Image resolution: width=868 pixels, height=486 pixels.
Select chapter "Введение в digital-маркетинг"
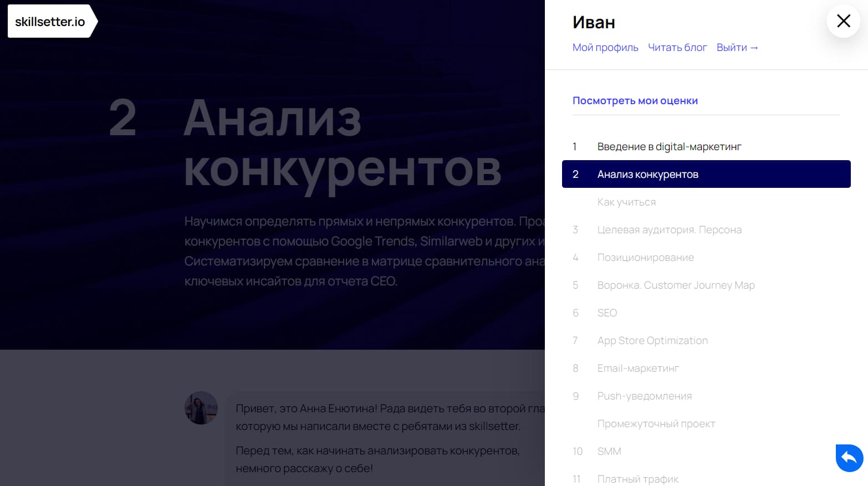(669, 146)
